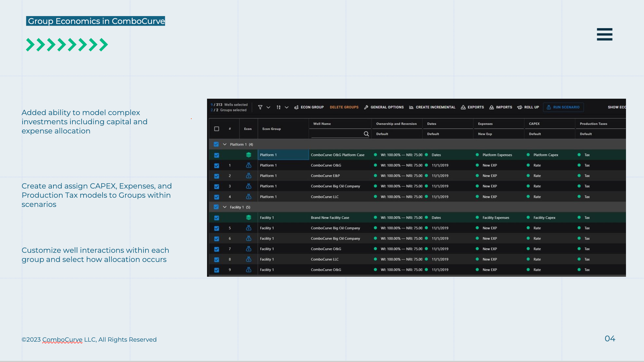Click the sort order icon
Image resolution: width=644 pixels, height=362 pixels.
coord(278,107)
